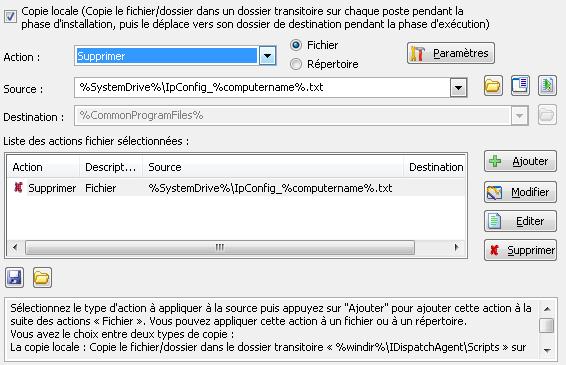Click the Ajouter button
This screenshot has width=566, height=365.
pos(520,161)
